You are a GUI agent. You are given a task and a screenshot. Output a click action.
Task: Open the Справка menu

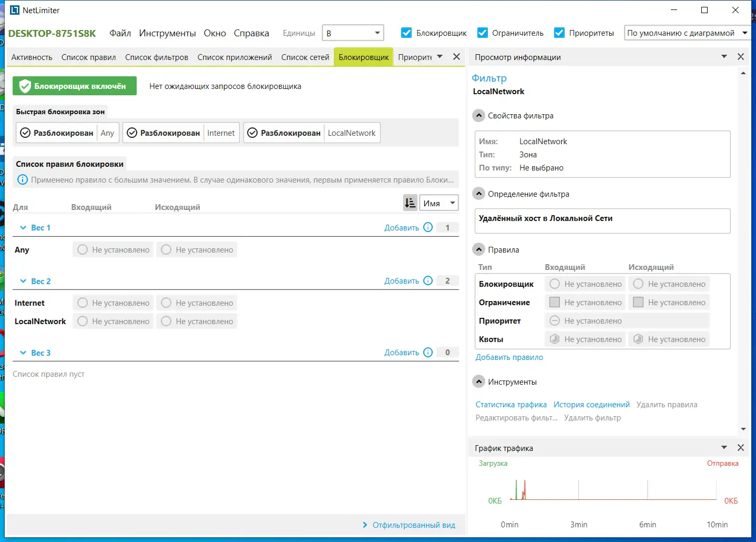(x=251, y=33)
